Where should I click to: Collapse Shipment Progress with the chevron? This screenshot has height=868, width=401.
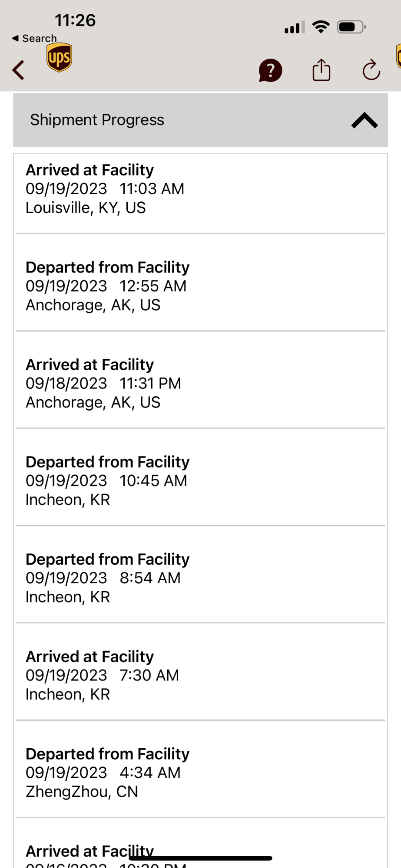tap(364, 120)
